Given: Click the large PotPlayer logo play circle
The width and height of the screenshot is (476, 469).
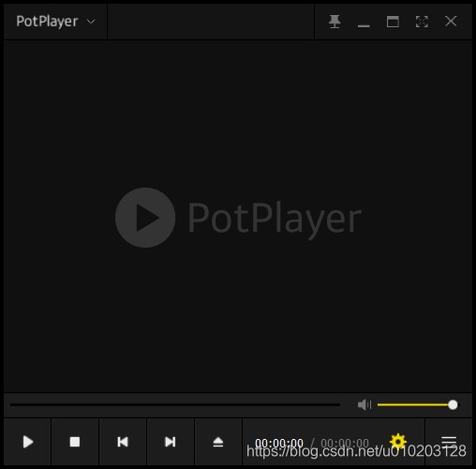Looking at the screenshot, I should 145,218.
